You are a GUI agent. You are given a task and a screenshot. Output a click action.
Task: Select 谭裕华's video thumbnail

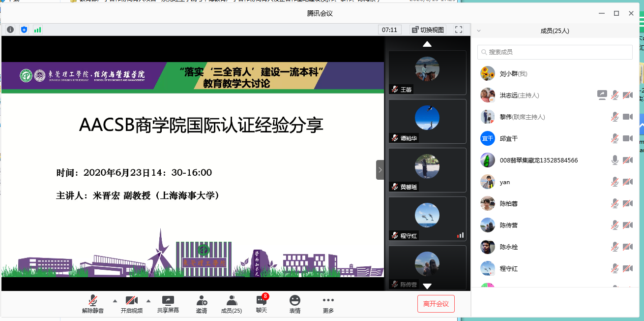pyautogui.click(x=427, y=121)
